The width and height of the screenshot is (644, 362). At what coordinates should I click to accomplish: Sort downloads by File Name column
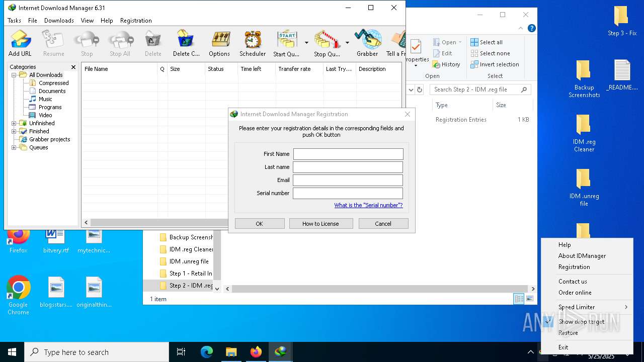pos(120,69)
